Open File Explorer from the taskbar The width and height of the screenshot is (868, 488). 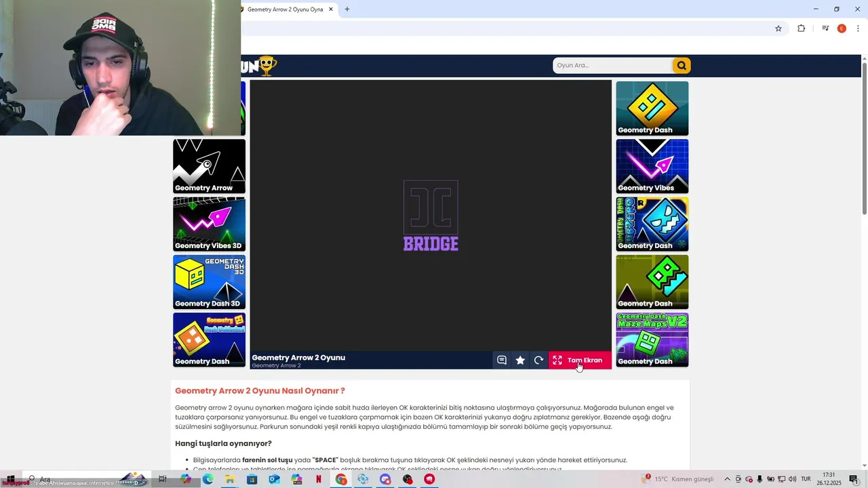coord(230,479)
